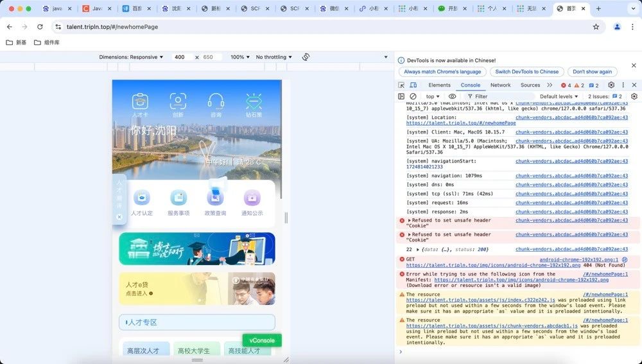642x364 pixels.
Task: Follow the android-chrome-192x192.png:1 source link
Action: pos(579,259)
